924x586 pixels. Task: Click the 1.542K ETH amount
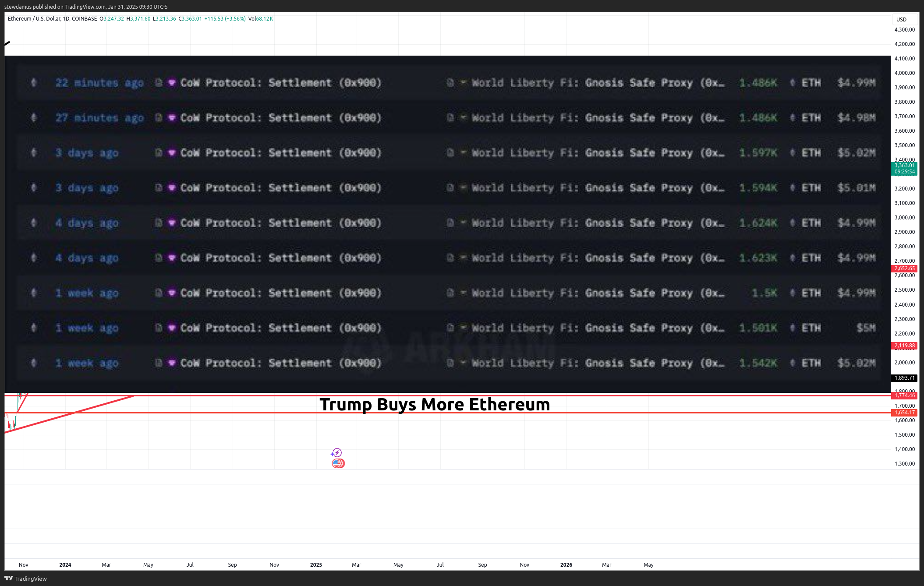pos(758,363)
